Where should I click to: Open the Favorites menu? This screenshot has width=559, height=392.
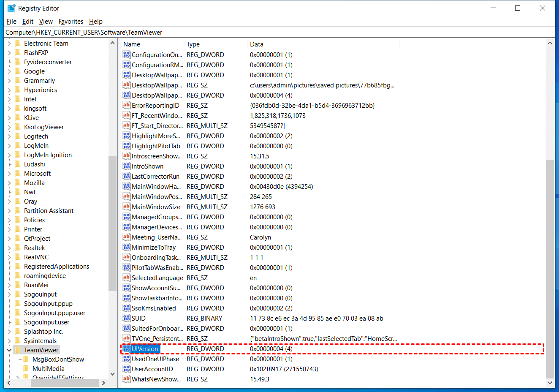[71, 22]
